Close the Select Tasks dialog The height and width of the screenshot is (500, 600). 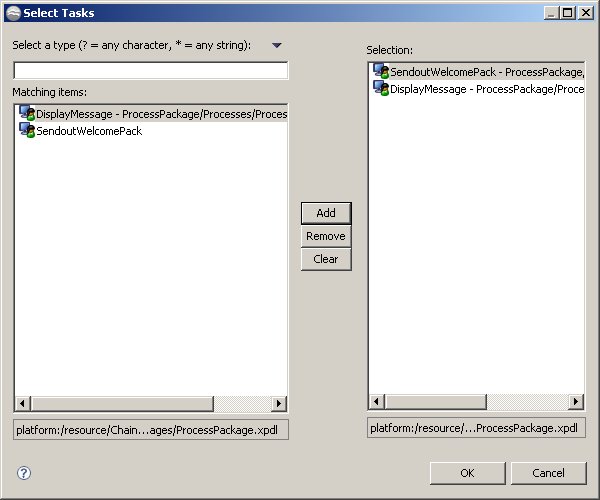(586, 13)
